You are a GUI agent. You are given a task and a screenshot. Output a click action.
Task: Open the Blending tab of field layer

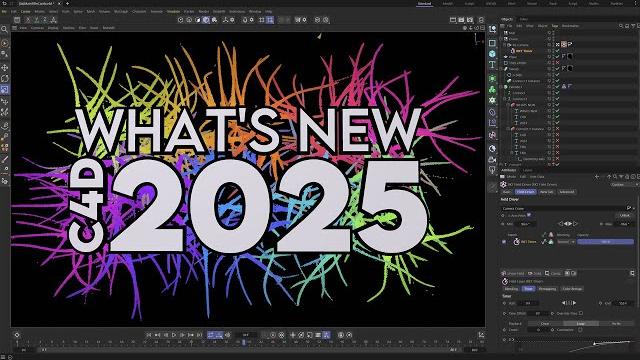click(511, 289)
